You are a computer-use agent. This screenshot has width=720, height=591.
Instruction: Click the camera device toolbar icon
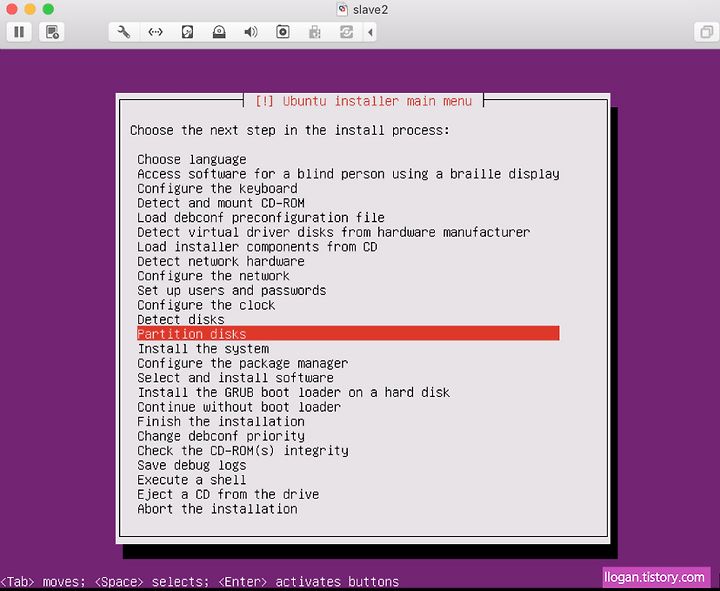pos(283,32)
